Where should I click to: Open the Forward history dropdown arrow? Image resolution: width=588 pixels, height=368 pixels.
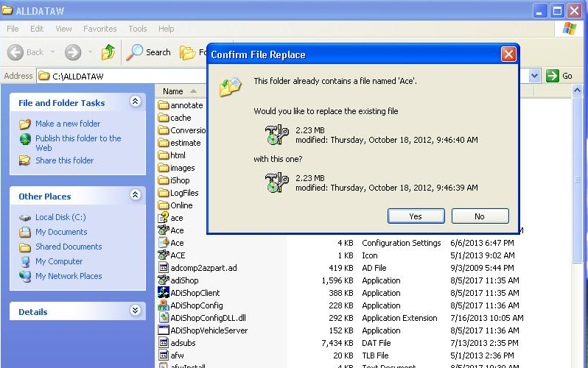tap(91, 52)
